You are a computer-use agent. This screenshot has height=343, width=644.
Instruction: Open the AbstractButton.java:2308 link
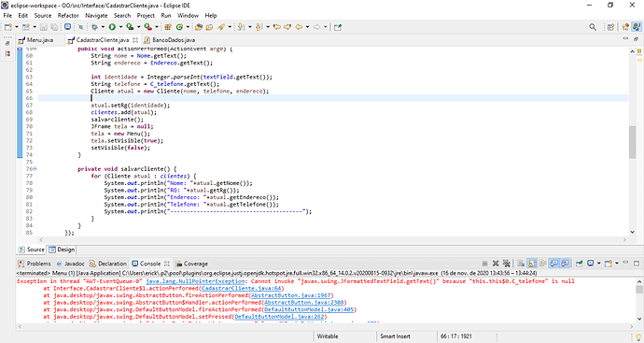pyautogui.click(x=304, y=303)
